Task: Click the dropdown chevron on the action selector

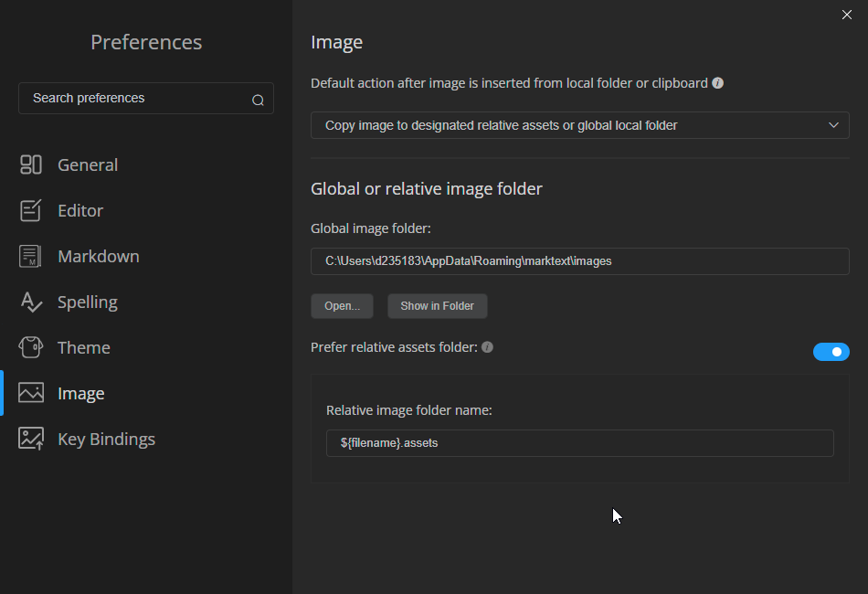Action: 833,125
